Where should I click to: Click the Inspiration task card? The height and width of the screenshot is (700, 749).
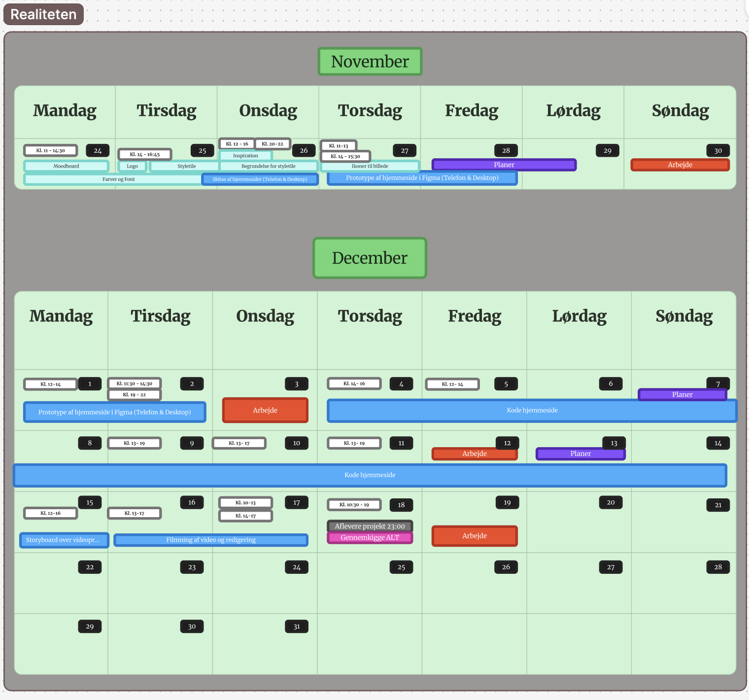(245, 156)
